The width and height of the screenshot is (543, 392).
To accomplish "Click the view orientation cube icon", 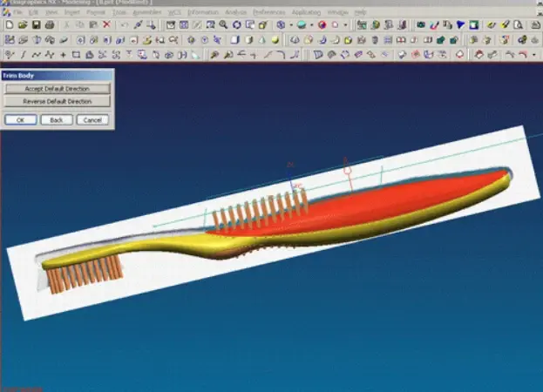I will click(281, 24).
